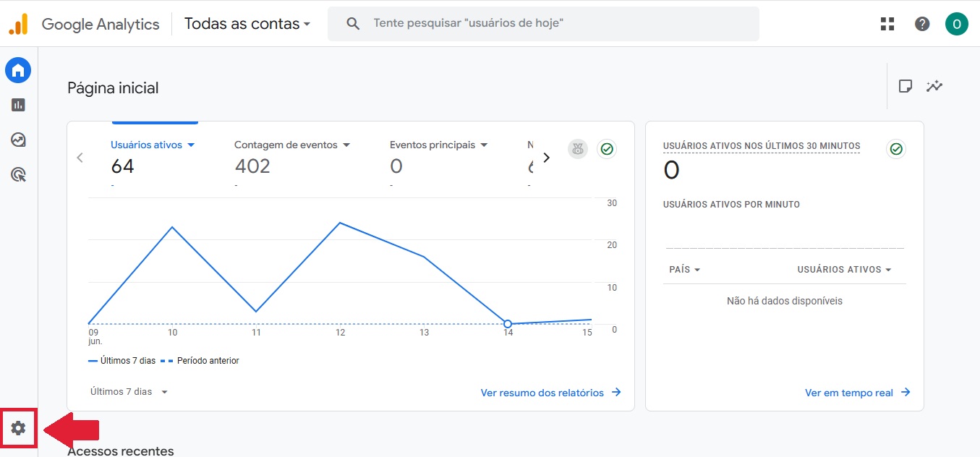
Task: Open the Explore icon in the sidebar
Action: (18, 140)
